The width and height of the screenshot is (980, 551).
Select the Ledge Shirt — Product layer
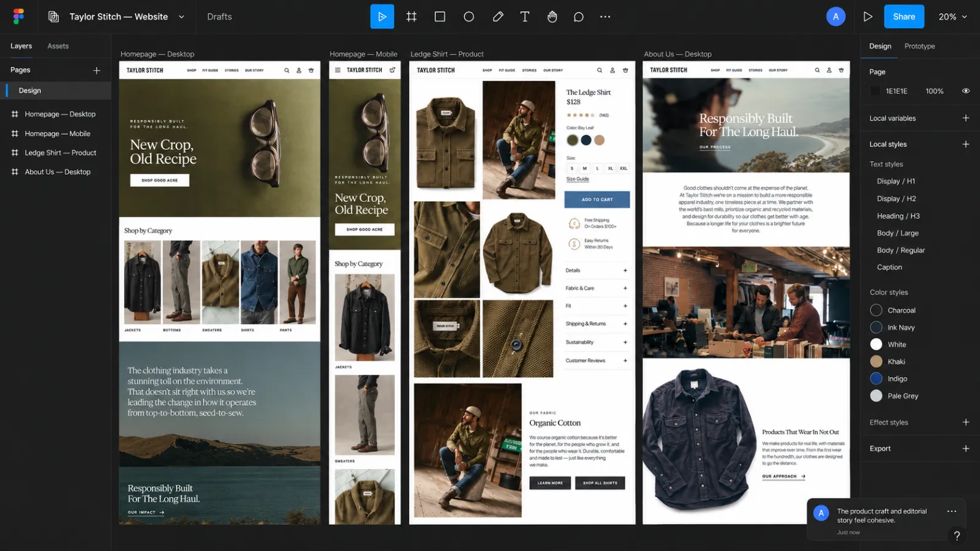click(55, 153)
